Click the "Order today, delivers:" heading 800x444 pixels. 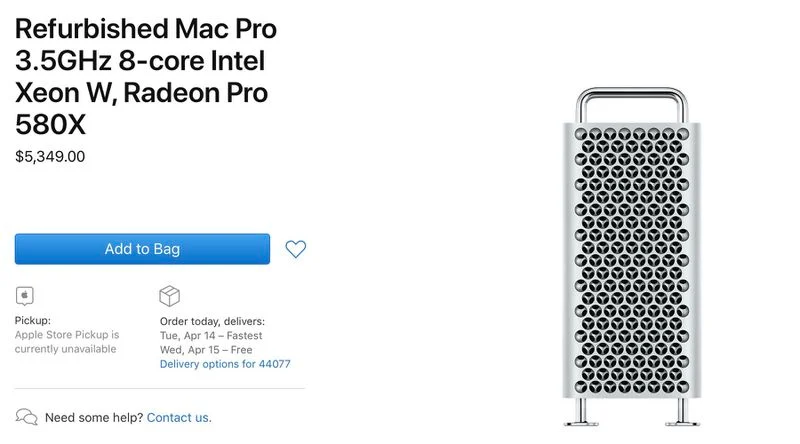click(x=212, y=321)
